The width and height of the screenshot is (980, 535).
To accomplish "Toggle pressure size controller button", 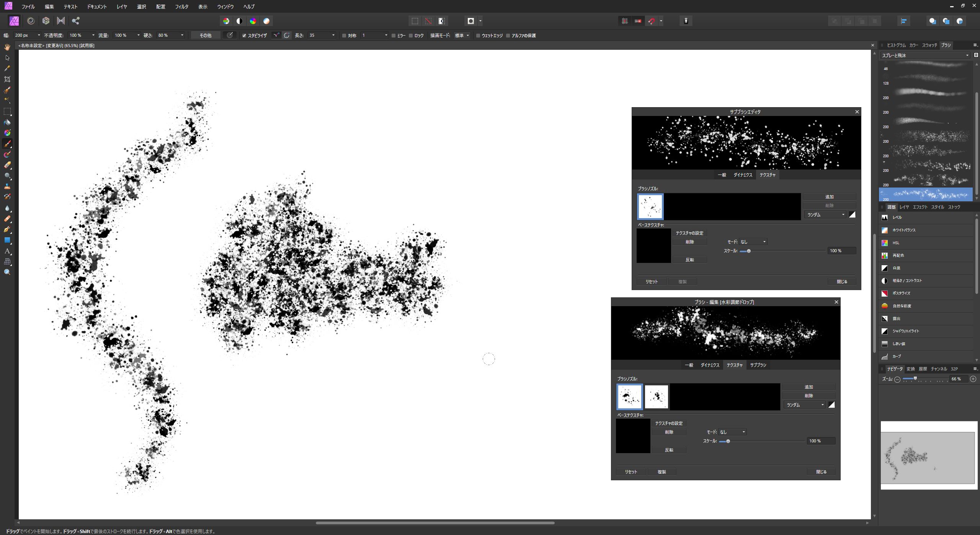I will click(230, 35).
